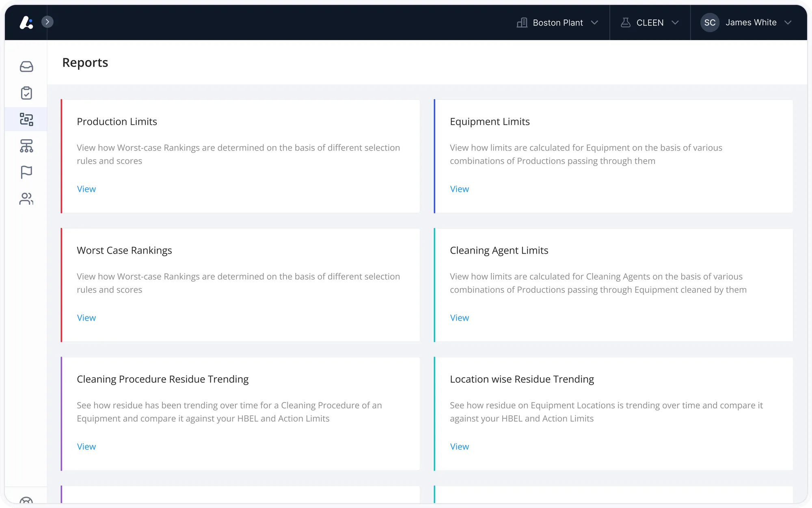812x508 pixels.
Task: View the Cleaning Agent Limits report
Action: tap(459, 318)
